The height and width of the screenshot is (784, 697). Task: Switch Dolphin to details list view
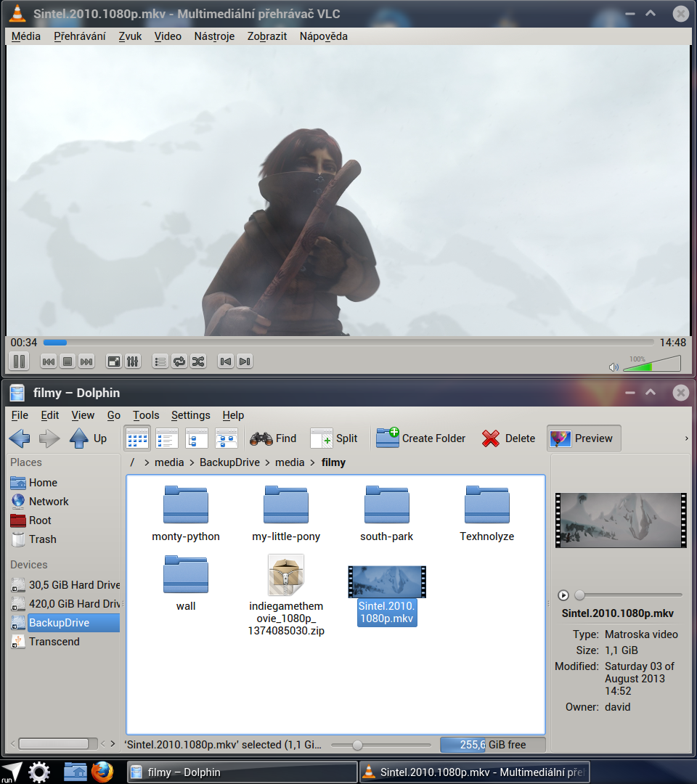(x=166, y=438)
